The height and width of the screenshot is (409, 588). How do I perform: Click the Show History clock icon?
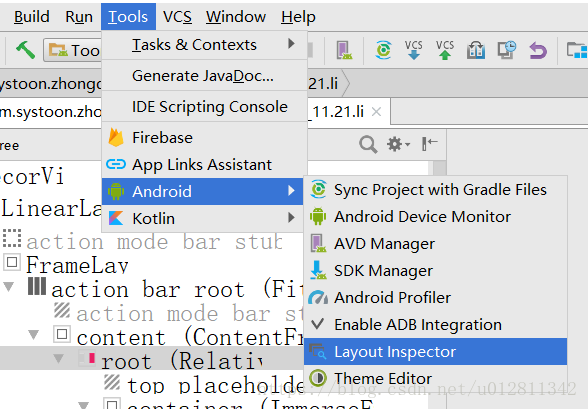point(507,50)
